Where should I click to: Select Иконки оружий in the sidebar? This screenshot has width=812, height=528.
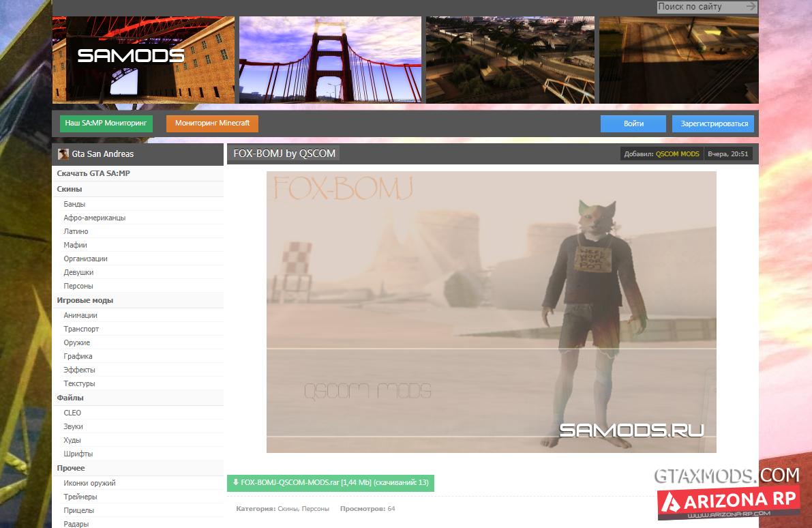point(89,483)
